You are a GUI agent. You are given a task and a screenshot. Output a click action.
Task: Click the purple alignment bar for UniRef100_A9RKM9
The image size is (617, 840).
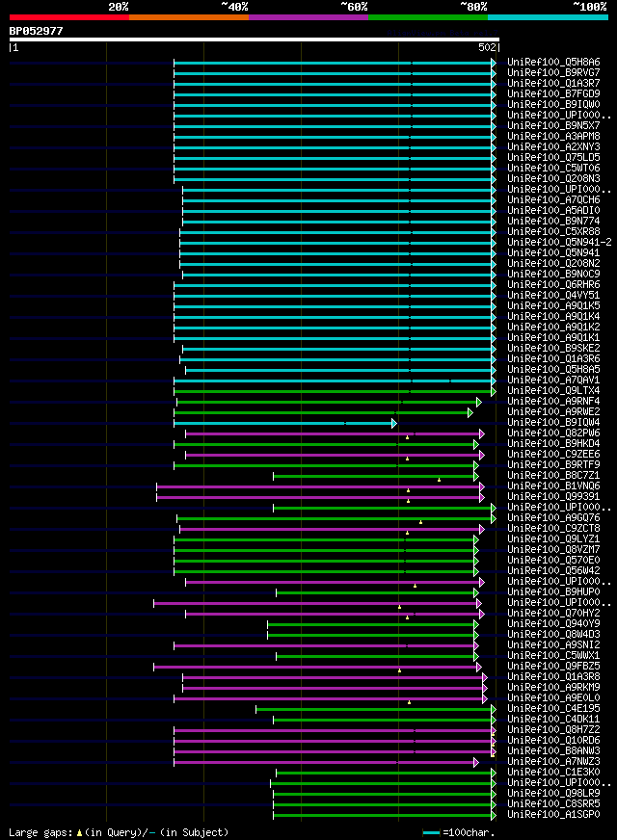pyautogui.click(x=333, y=689)
